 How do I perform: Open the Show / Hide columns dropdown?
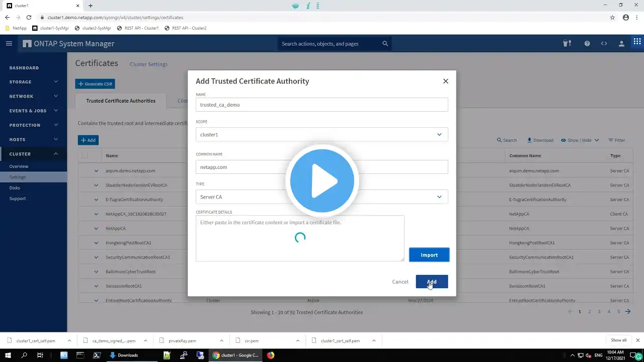coord(580,140)
